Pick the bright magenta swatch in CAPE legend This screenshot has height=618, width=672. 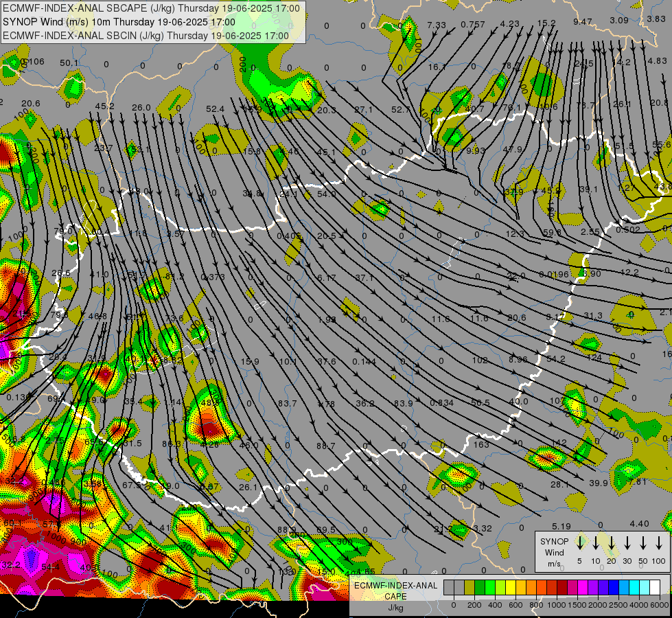click(x=583, y=588)
